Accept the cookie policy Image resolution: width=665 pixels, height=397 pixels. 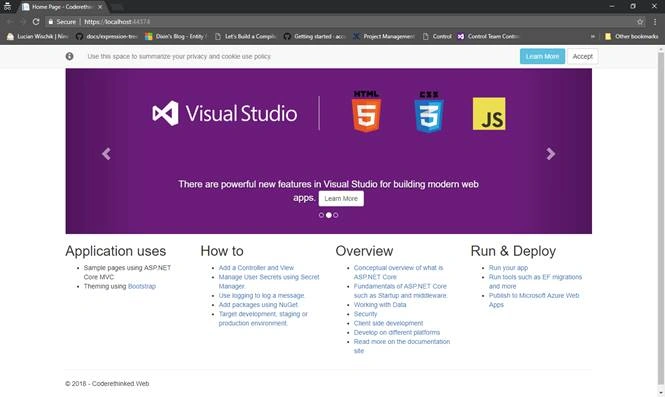[x=582, y=56]
